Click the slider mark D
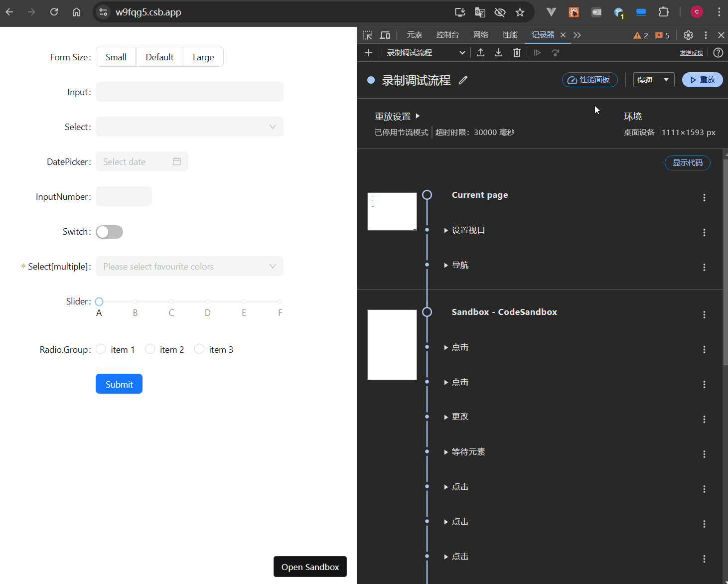This screenshot has width=728, height=584. pyautogui.click(x=208, y=312)
